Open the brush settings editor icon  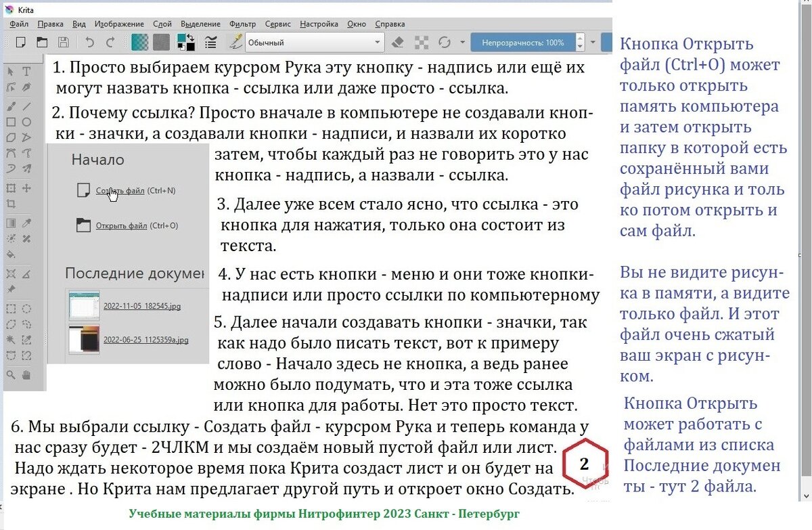point(211,43)
